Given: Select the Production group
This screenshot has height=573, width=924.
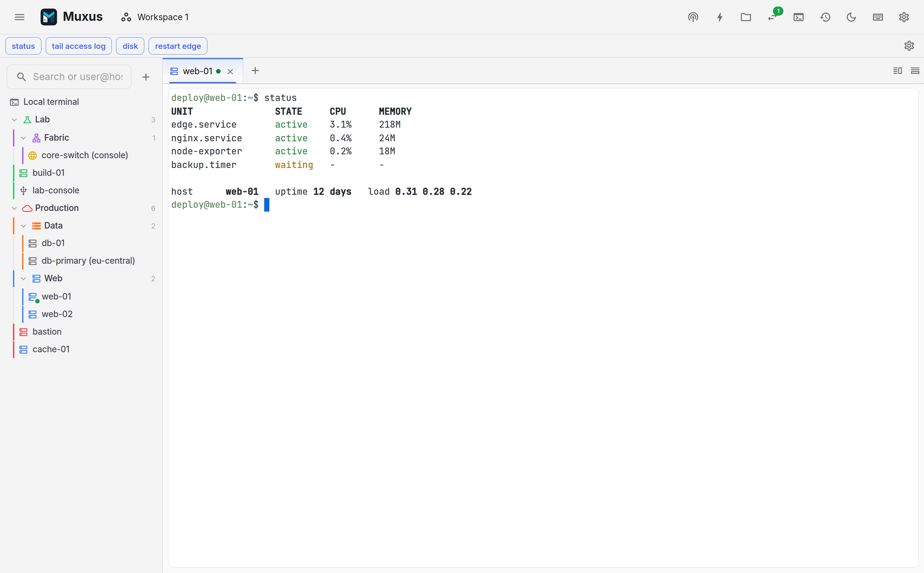Looking at the screenshot, I should [x=81, y=208].
